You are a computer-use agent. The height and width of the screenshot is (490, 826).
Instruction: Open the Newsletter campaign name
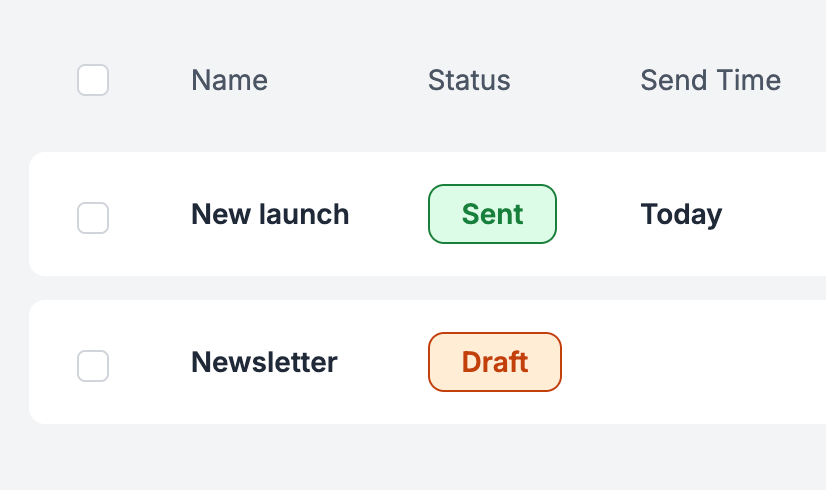(264, 362)
